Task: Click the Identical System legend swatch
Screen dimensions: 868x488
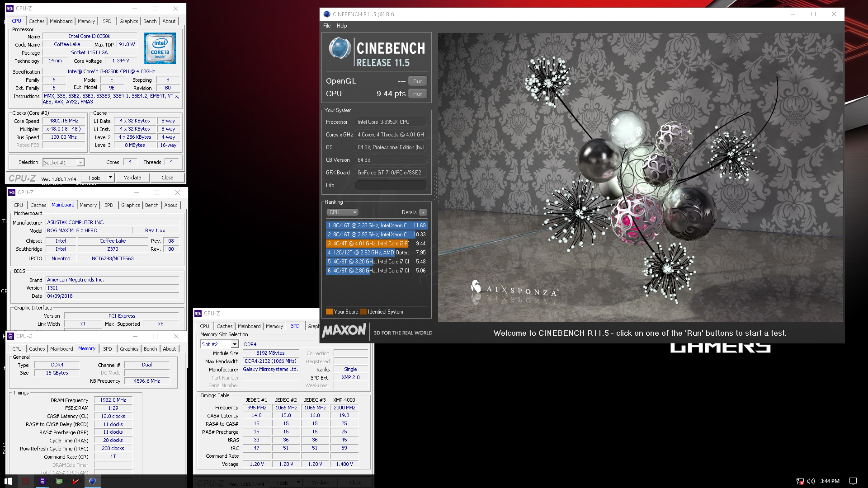Action: (363, 312)
